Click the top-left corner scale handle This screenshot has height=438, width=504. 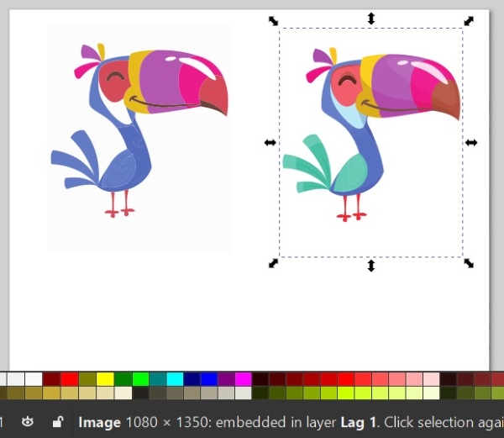273,20
